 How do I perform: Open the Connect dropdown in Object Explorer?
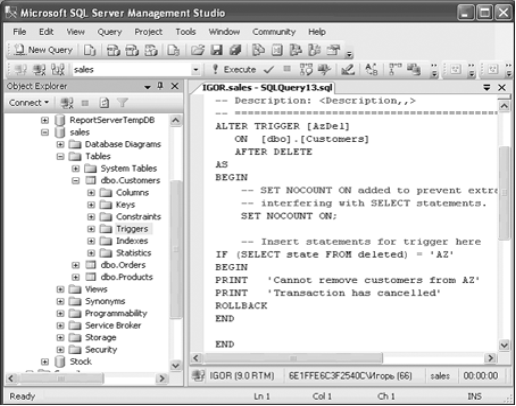[29, 103]
